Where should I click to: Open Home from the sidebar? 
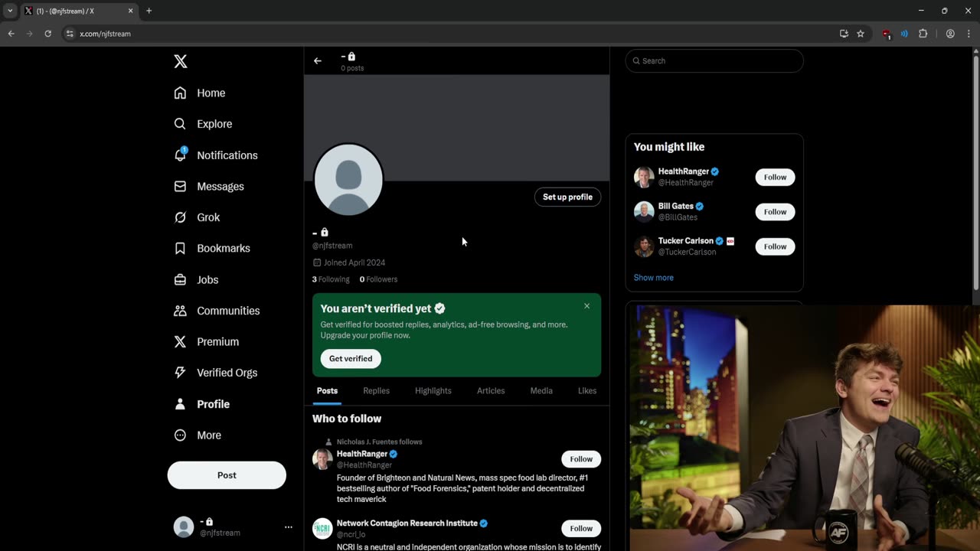(x=200, y=93)
